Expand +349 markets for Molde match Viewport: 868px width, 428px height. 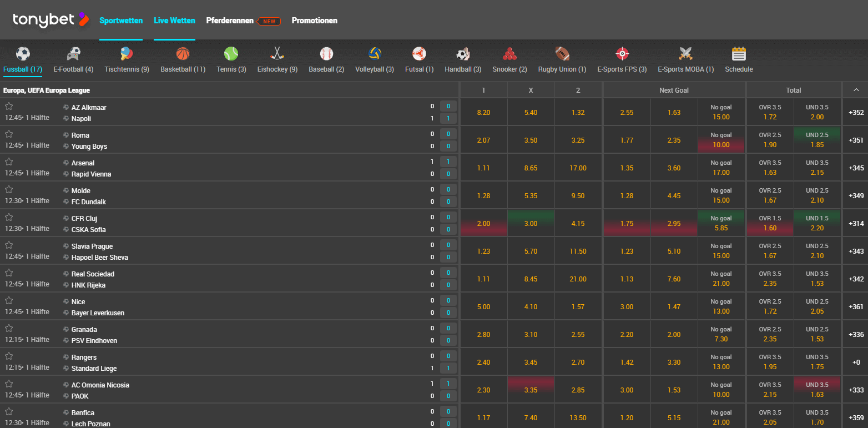tap(856, 195)
